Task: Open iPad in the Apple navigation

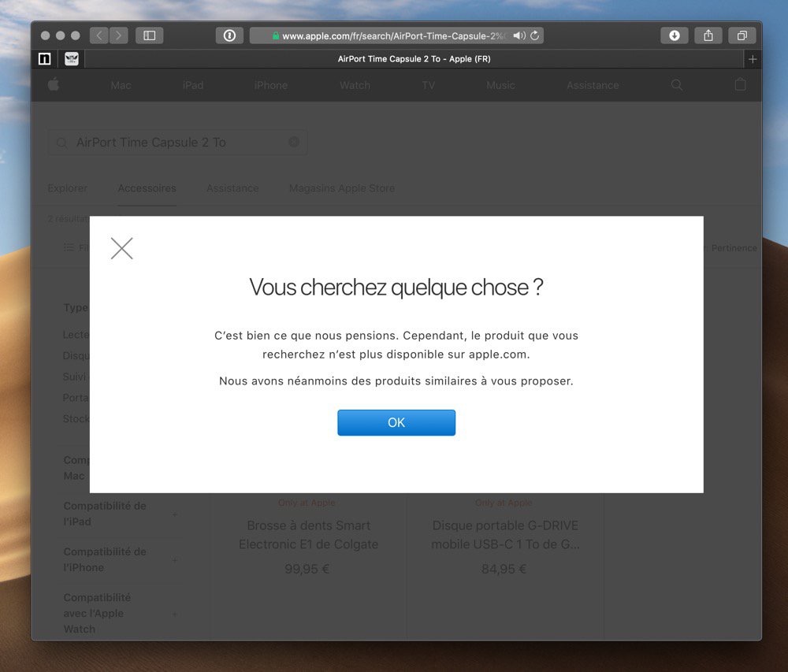Action: tap(193, 85)
